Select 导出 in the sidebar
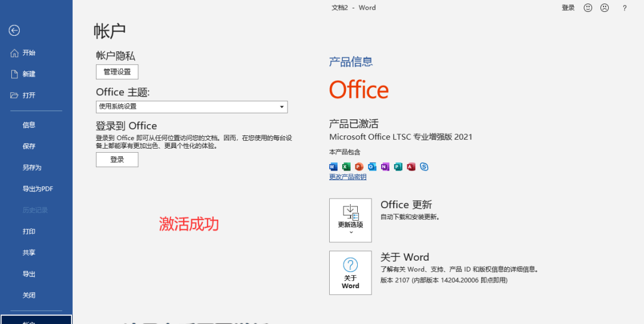 pyautogui.click(x=29, y=274)
